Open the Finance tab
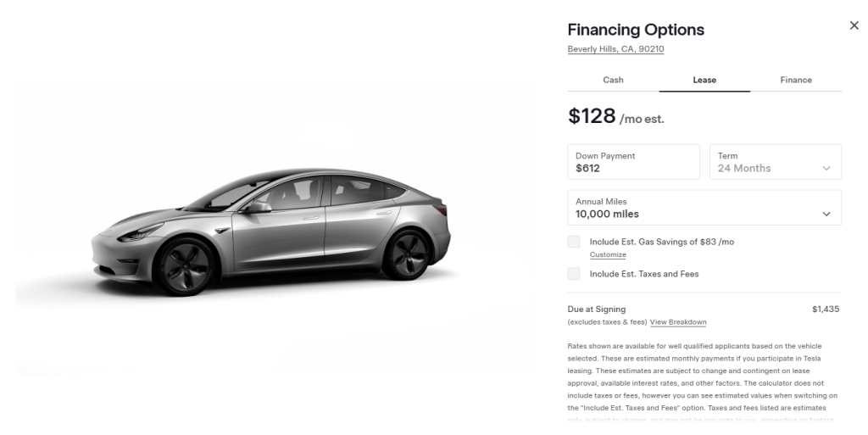Screen dimensions: 868x435 pos(796,80)
